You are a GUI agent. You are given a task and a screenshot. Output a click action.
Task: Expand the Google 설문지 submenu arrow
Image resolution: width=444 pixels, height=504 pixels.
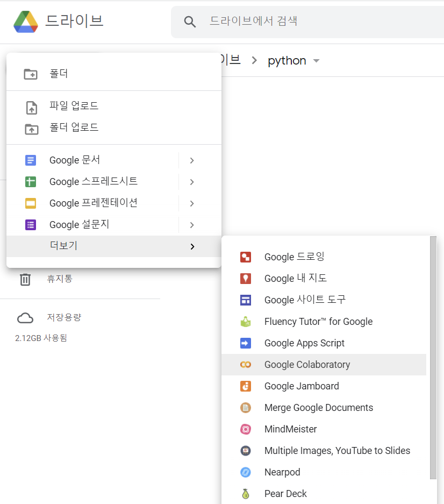coord(192,225)
